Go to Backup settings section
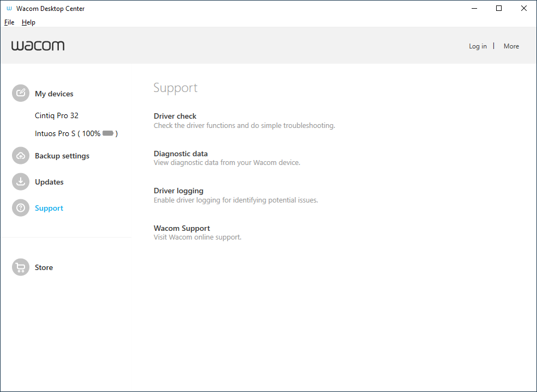The width and height of the screenshot is (537, 392). click(62, 156)
